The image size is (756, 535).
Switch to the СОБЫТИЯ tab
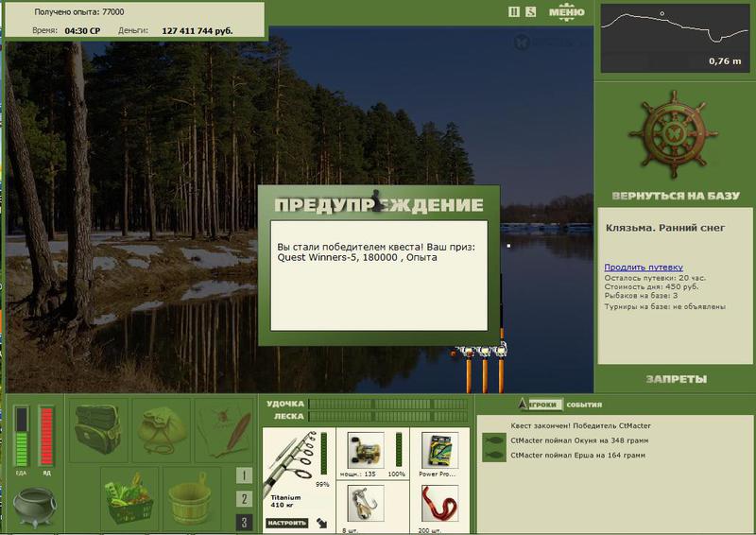[x=584, y=405]
